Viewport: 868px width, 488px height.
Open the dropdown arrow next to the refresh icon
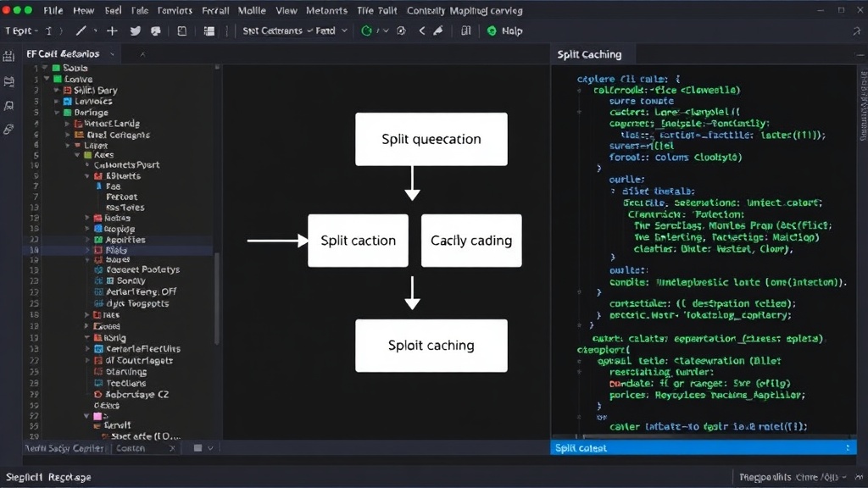tap(386, 31)
